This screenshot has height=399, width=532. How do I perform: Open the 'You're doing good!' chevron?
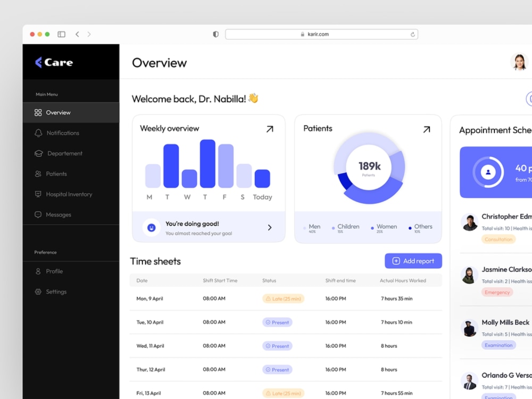tap(270, 228)
